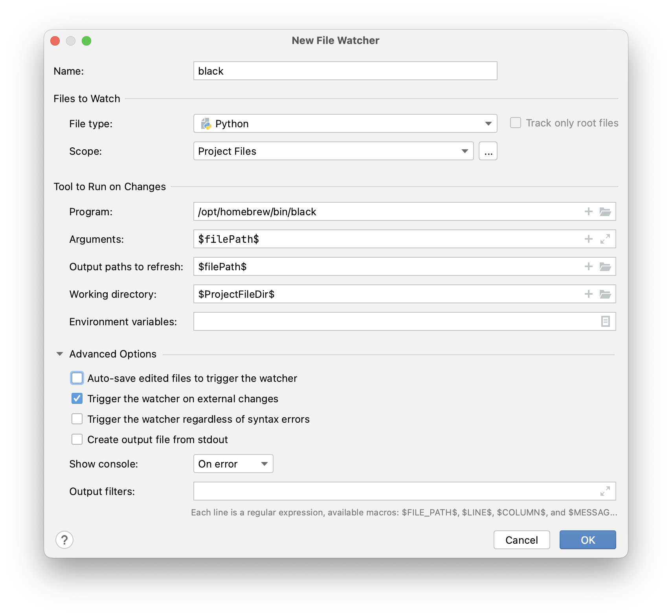Insert macro in Program field
The width and height of the screenshot is (672, 616).
pos(588,212)
